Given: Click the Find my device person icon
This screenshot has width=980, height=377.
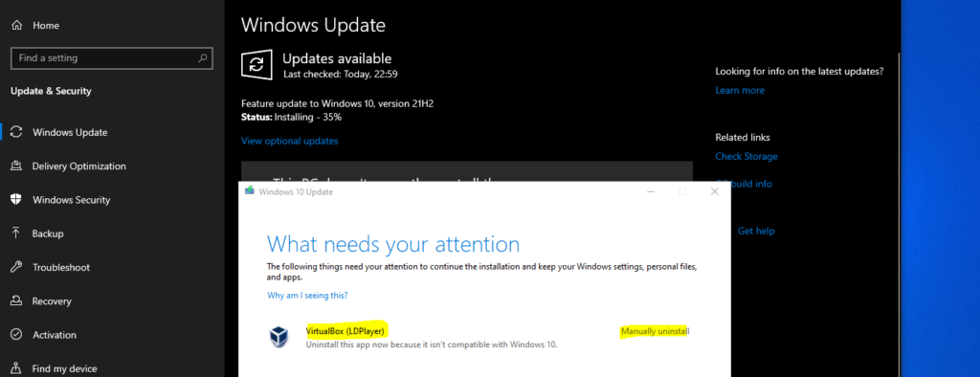Looking at the screenshot, I should click(17, 369).
